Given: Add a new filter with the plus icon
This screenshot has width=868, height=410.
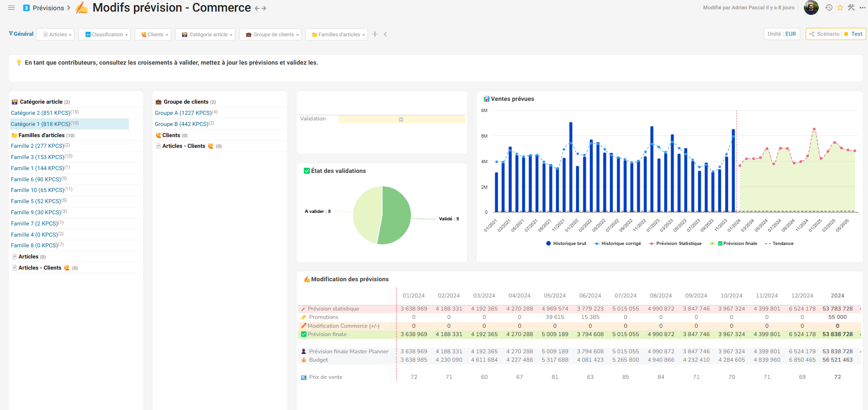Looking at the screenshot, I should pos(375,34).
